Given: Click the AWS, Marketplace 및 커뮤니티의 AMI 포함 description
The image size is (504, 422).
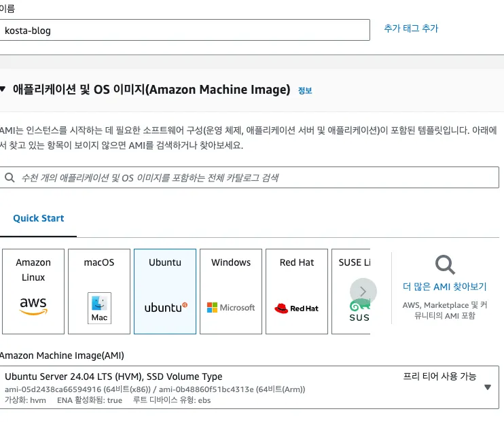Looking at the screenshot, I should (445, 310).
